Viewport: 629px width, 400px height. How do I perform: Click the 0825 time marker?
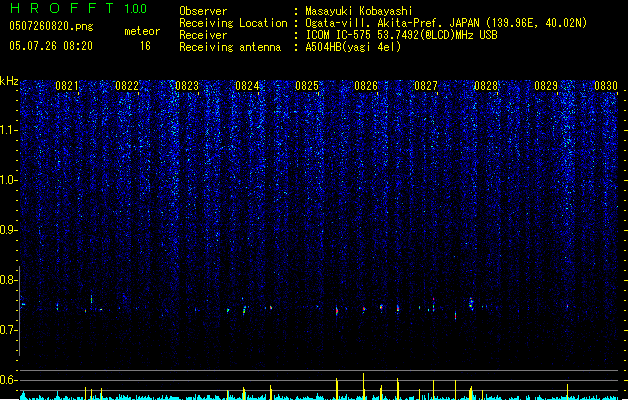click(x=307, y=86)
